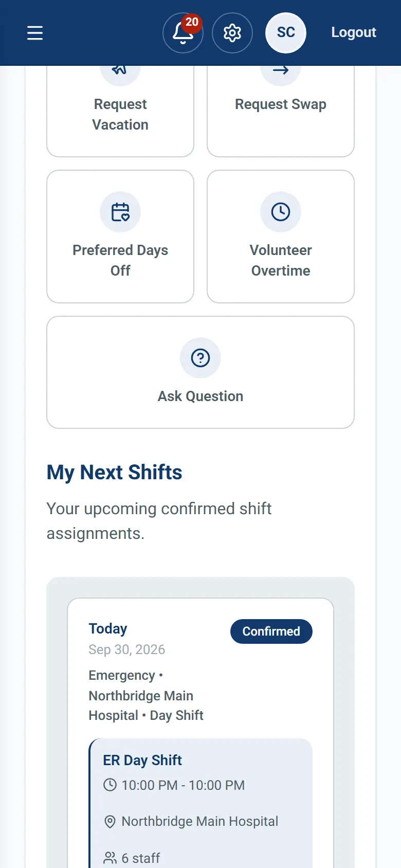Click the location pin for Northbridge Main Hospital
Image resolution: width=401 pixels, height=868 pixels.
pos(110,821)
